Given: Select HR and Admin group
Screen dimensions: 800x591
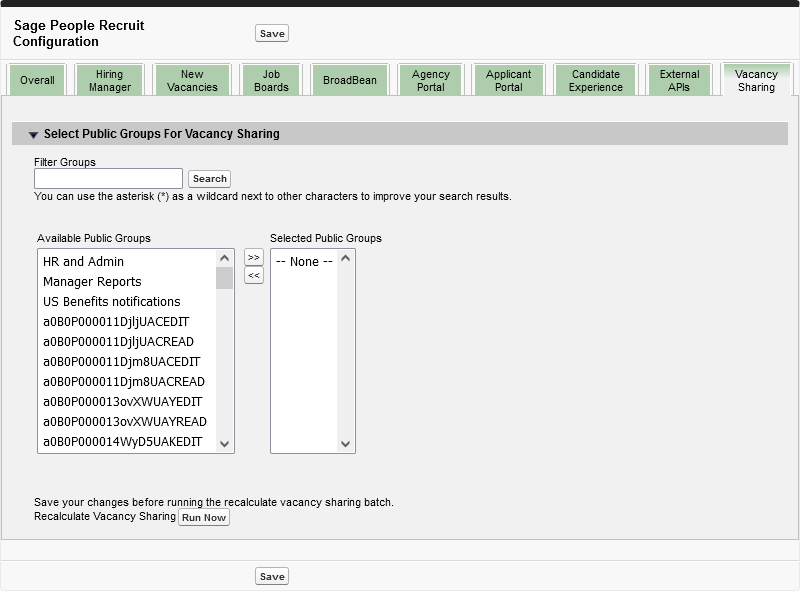Looking at the screenshot, I should point(84,262).
